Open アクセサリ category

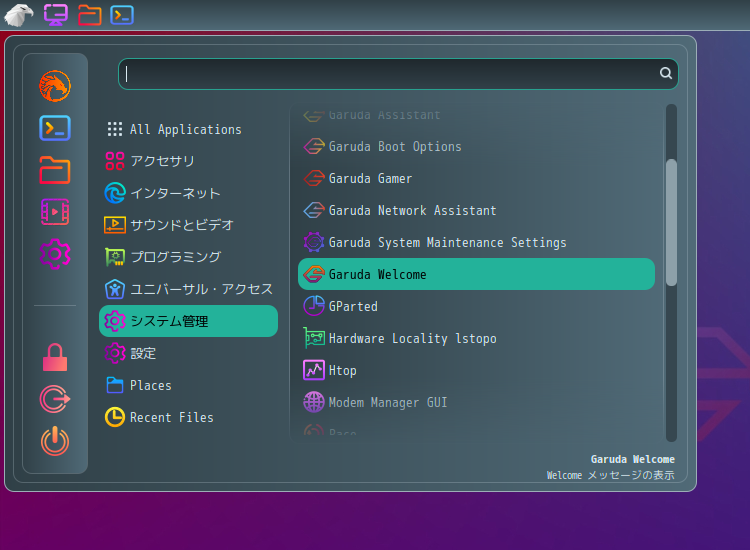tap(188, 161)
